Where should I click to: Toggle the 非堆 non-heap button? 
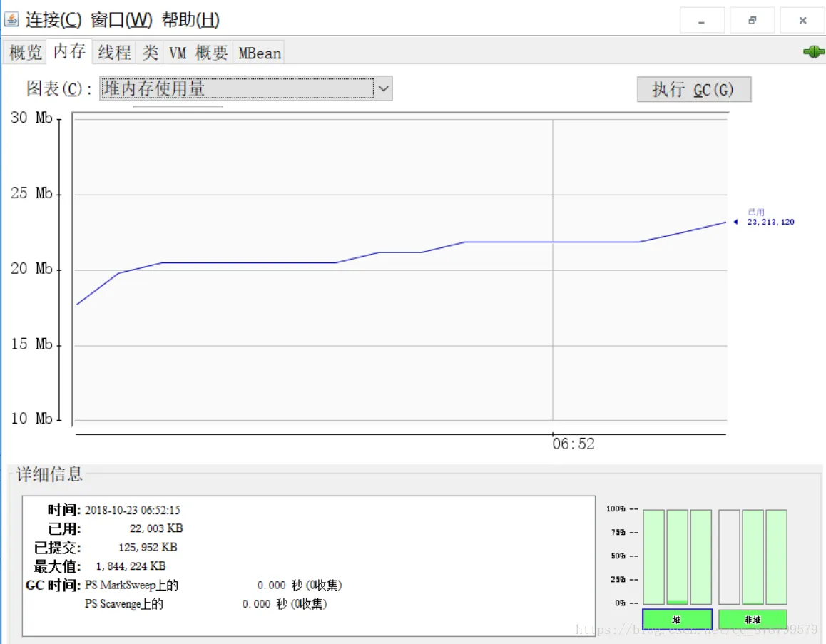pyautogui.click(x=753, y=619)
